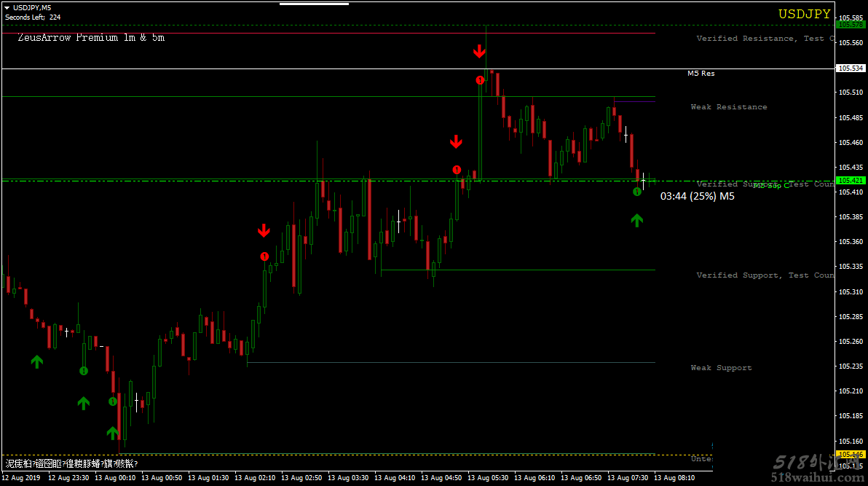Click 105.385 on the price scale

coord(851,216)
